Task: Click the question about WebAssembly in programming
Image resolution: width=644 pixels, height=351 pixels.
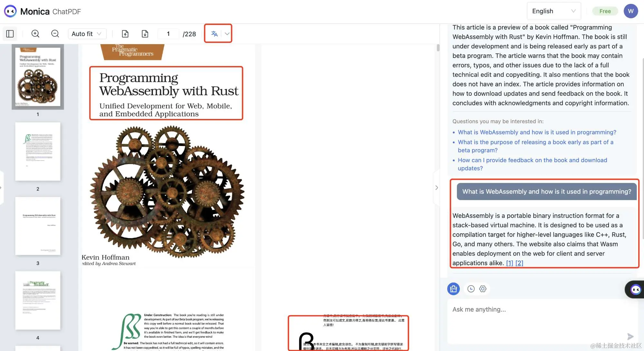Action: click(x=537, y=132)
